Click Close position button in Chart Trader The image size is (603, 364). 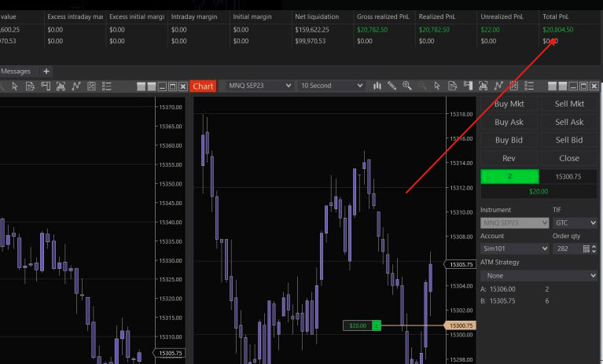coord(569,158)
